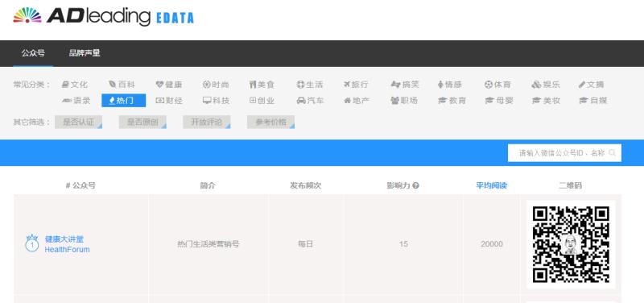The image size is (644, 303).
Task: Select the 汽车 category
Action: click(310, 100)
